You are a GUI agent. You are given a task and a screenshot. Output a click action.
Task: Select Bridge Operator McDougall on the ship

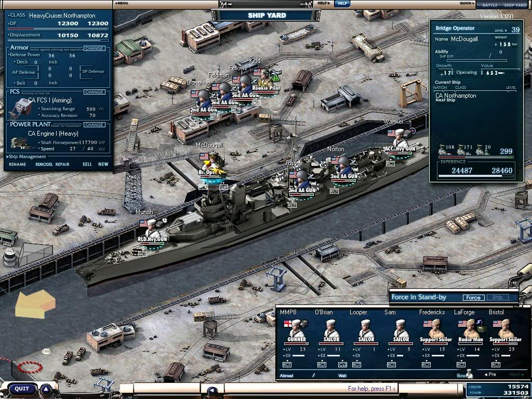pyautogui.click(x=213, y=165)
